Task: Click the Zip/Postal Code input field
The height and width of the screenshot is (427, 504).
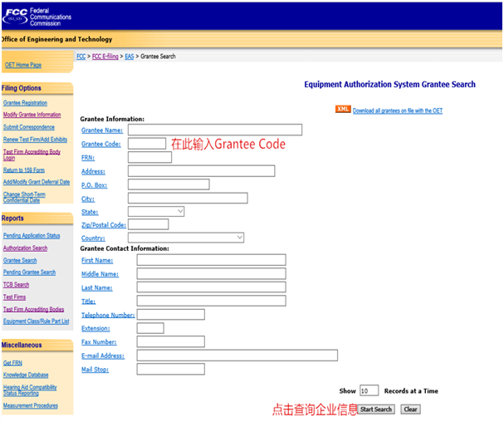Action: coord(148,224)
